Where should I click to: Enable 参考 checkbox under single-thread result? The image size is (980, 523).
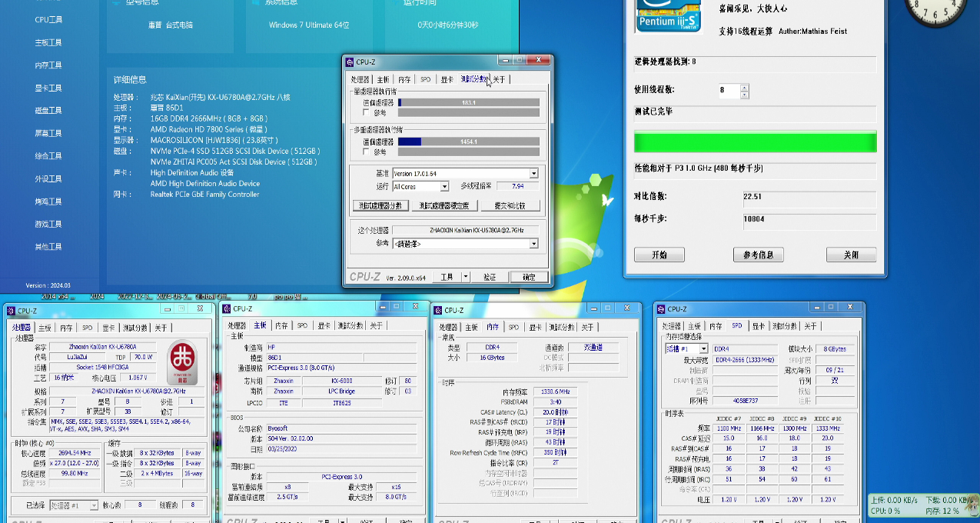tap(367, 112)
